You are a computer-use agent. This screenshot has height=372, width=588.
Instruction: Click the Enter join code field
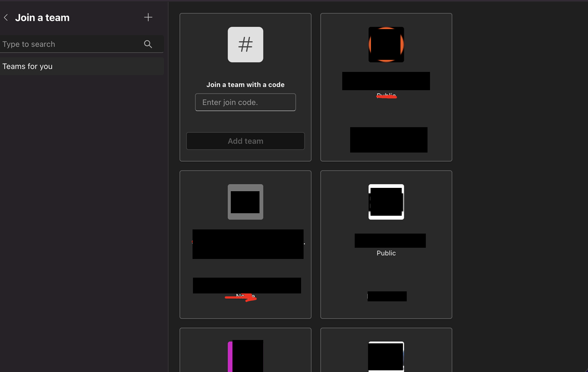(245, 102)
